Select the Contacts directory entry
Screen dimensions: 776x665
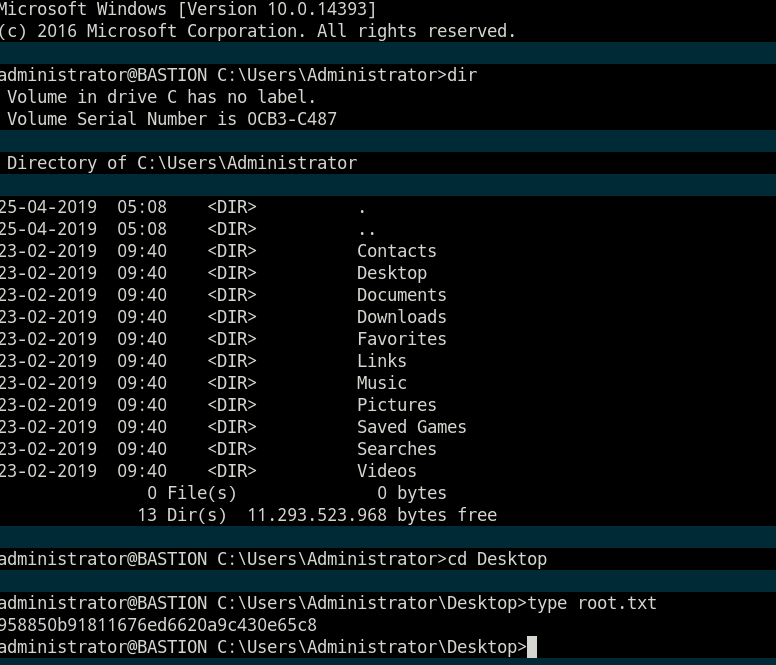point(396,251)
